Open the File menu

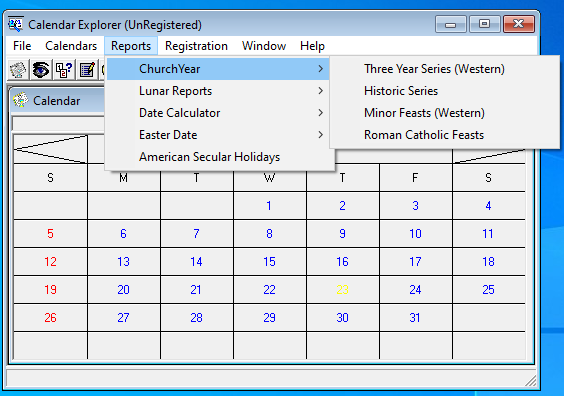pos(22,46)
